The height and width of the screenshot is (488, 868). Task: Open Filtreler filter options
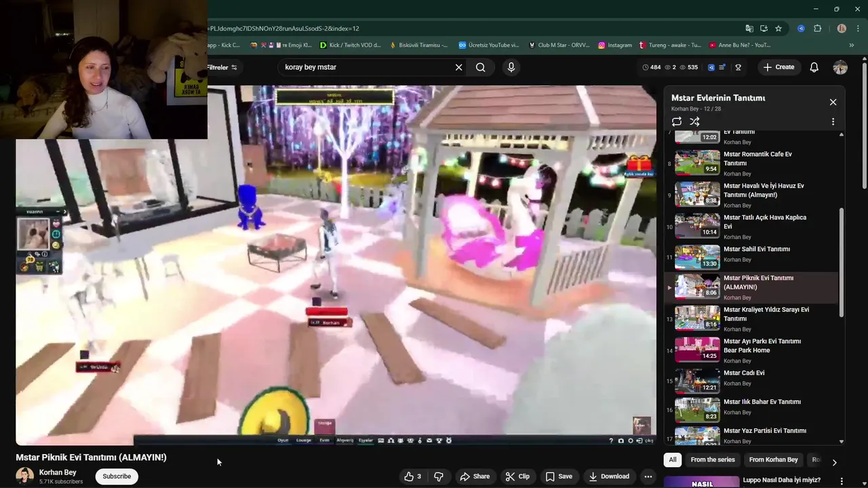(222, 67)
